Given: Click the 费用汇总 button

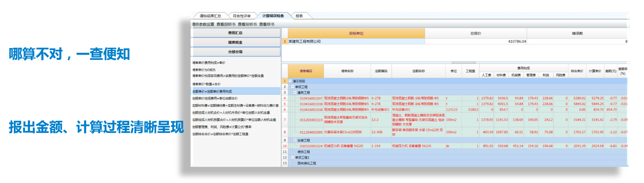Looking at the screenshot, I should (x=235, y=33).
